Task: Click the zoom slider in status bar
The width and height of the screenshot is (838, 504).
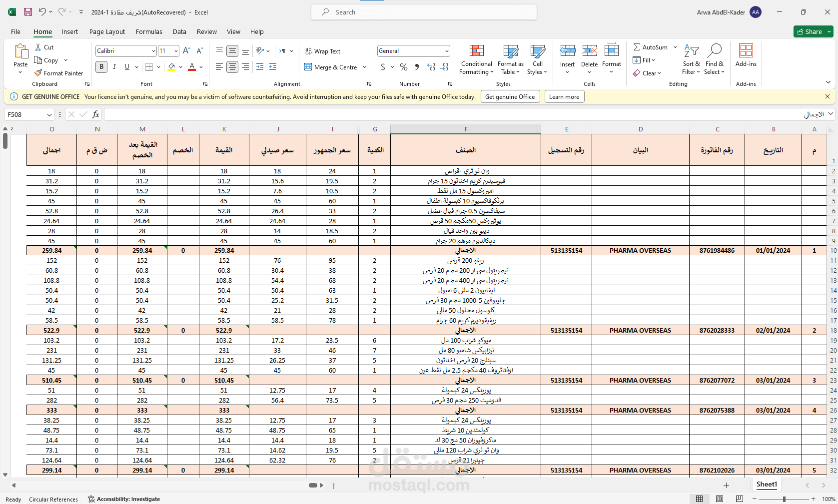Action: point(784,499)
